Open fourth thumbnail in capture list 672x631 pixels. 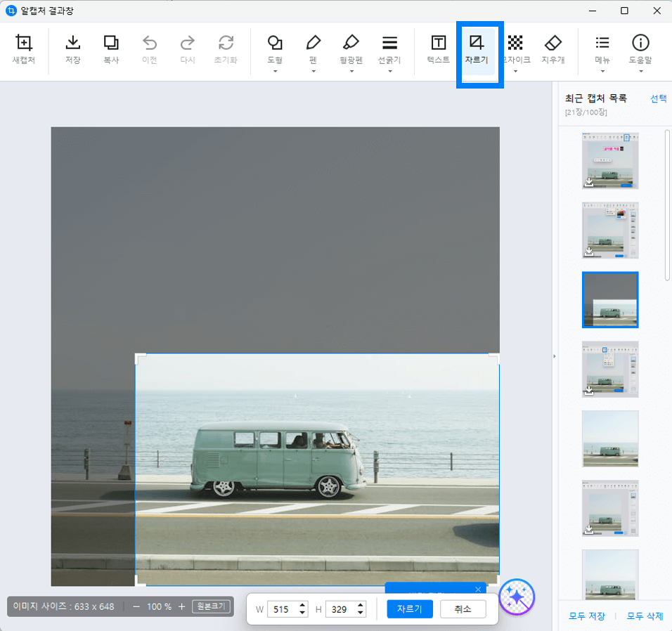(x=610, y=370)
